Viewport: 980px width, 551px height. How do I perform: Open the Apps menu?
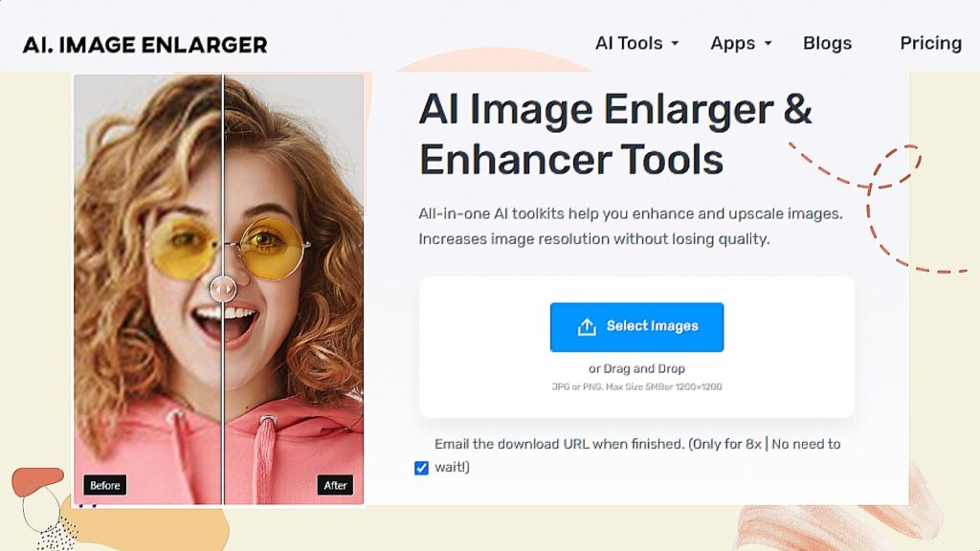732,43
